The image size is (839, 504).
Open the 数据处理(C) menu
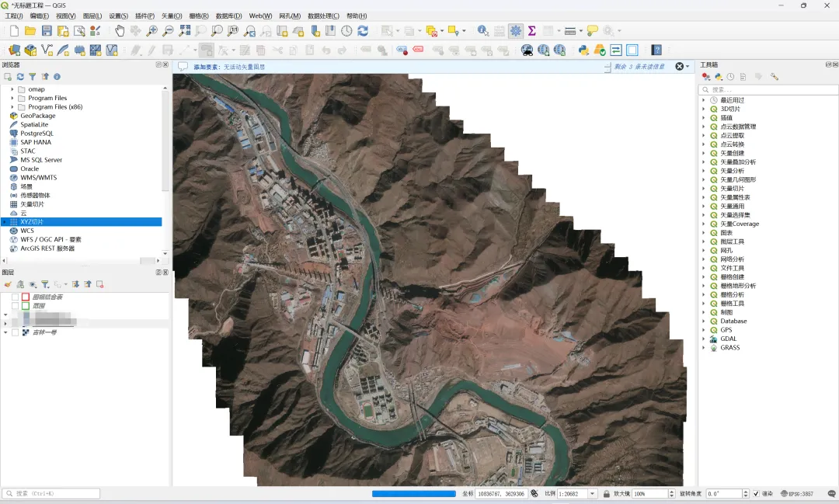pos(323,16)
